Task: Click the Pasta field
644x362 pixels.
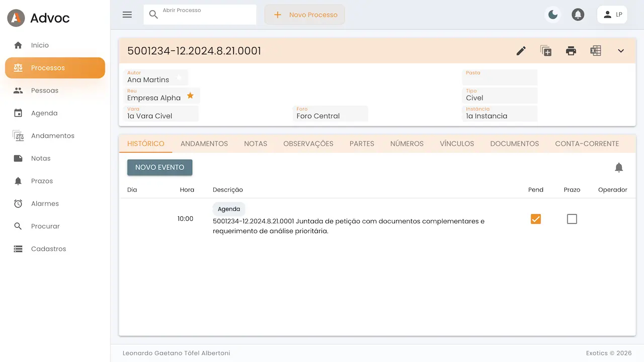Action: click(x=500, y=77)
